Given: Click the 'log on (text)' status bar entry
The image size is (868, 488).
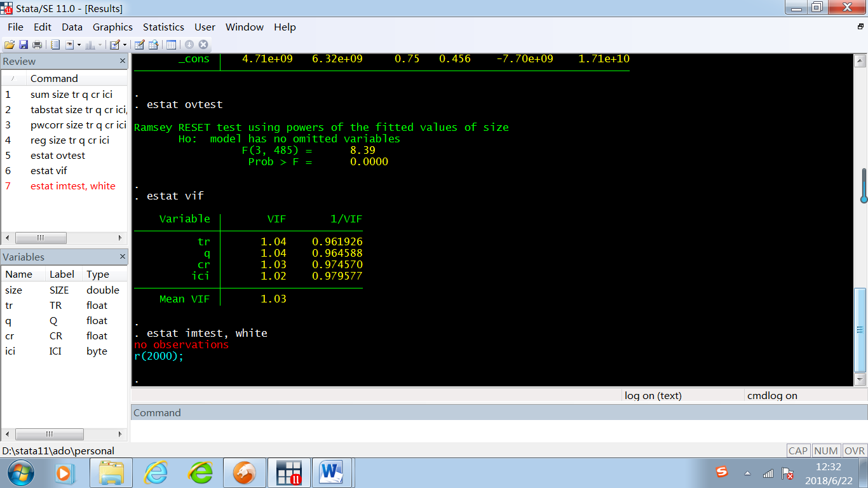Looking at the screenshot, I should (x=653, y=395).
